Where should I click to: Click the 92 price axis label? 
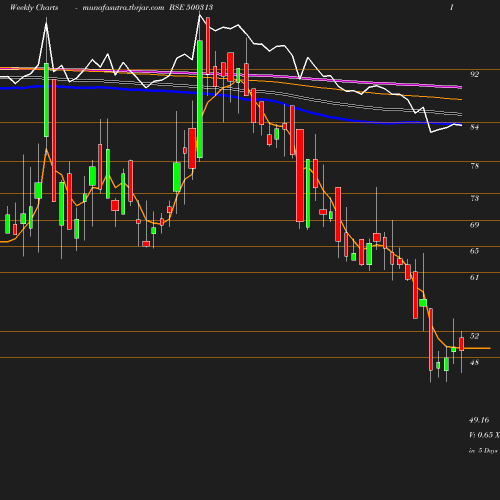click(474, 74)
